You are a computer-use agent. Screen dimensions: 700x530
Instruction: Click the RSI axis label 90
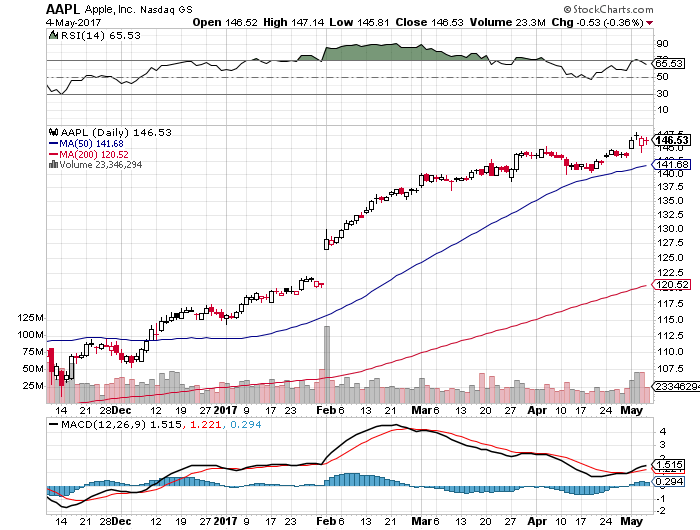click(x=662, y=44)
